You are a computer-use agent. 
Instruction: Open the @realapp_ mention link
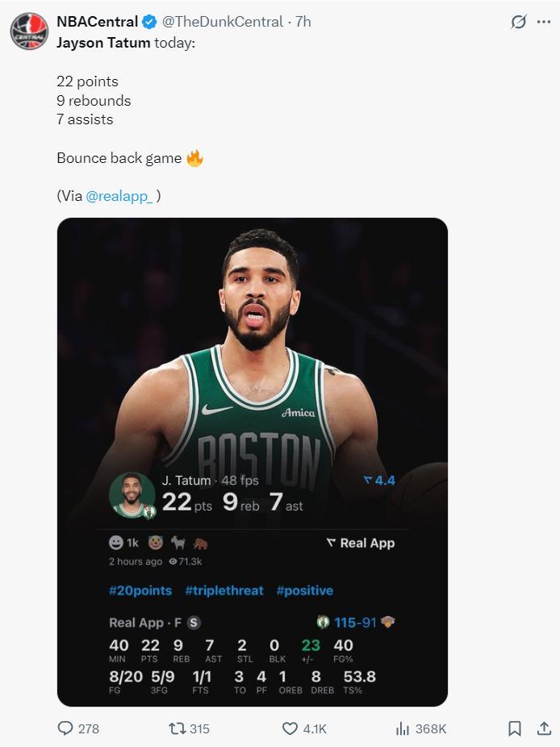119,196
